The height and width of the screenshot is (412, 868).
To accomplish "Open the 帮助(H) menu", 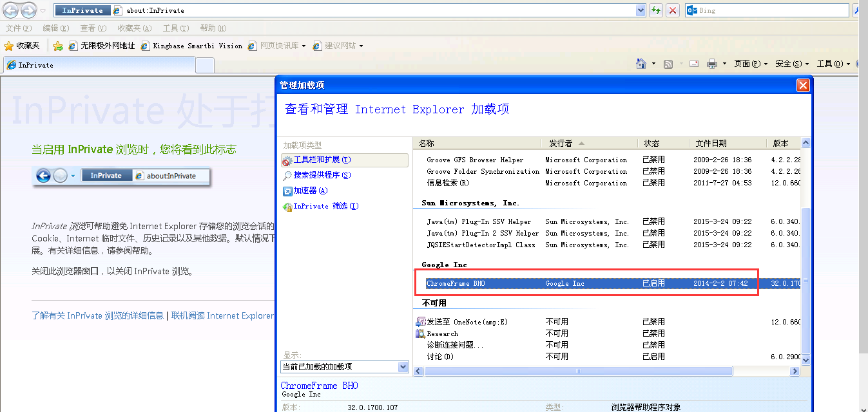I will pyautogui.click(x=213, y=28).
